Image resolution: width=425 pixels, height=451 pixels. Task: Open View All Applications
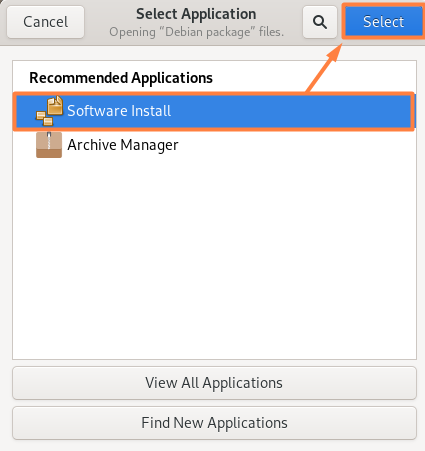click(x=214, y=383)
